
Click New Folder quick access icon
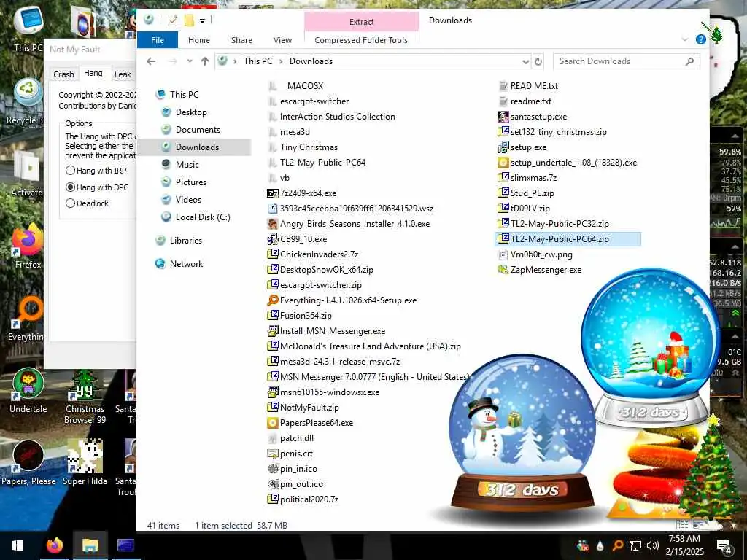point(189,20)
